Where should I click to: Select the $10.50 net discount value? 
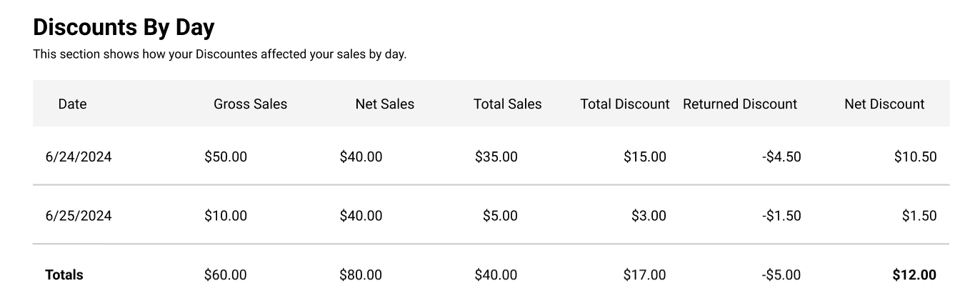[914, 157]
